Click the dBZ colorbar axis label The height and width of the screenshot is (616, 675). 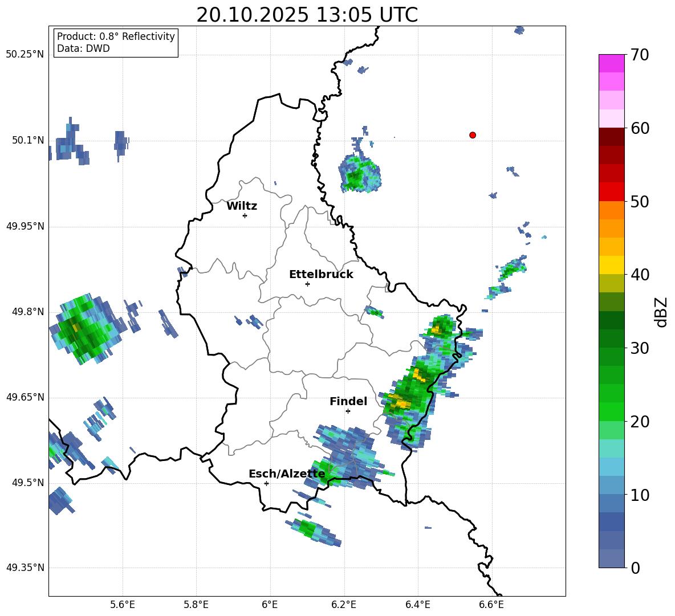pyautogui.click(x=661, y=312)
